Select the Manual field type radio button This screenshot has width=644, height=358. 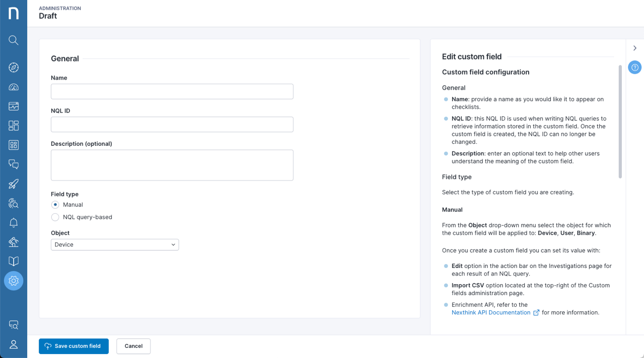[x=55, y=205]
